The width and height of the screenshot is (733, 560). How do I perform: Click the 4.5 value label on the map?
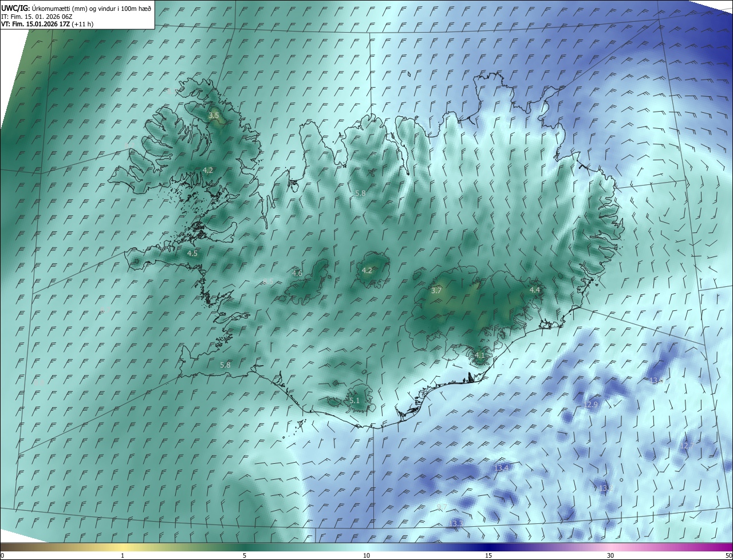pos(192,253)
